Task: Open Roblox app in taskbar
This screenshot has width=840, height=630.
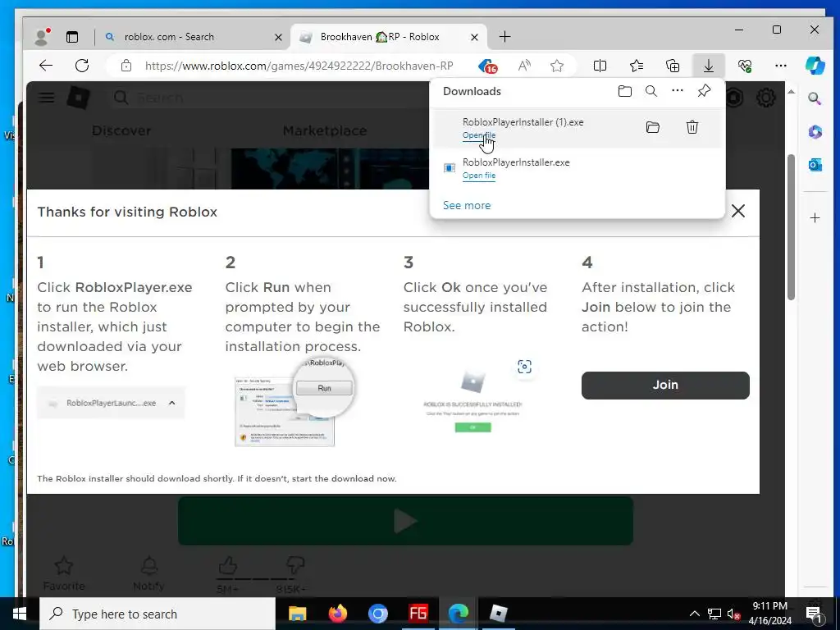Action: (x=498, y=614)
